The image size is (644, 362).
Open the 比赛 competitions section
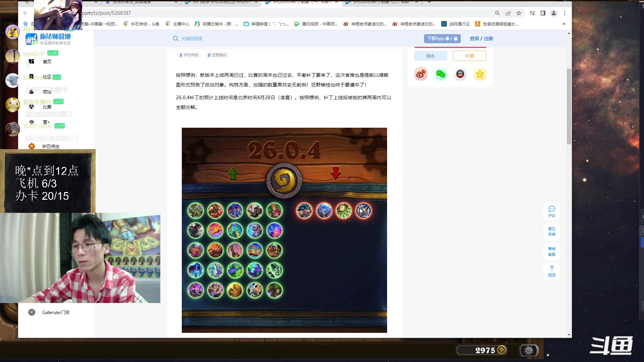click(47, 107)
